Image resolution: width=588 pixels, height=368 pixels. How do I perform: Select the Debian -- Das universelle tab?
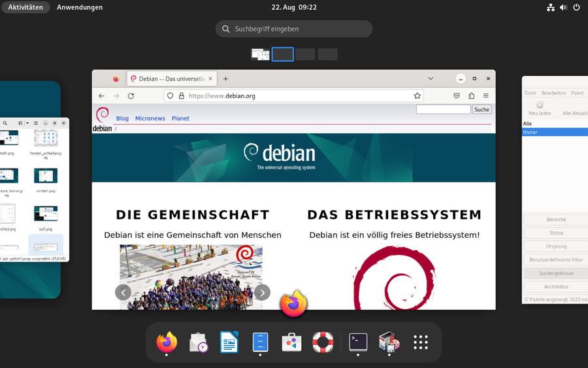(172, 79)
